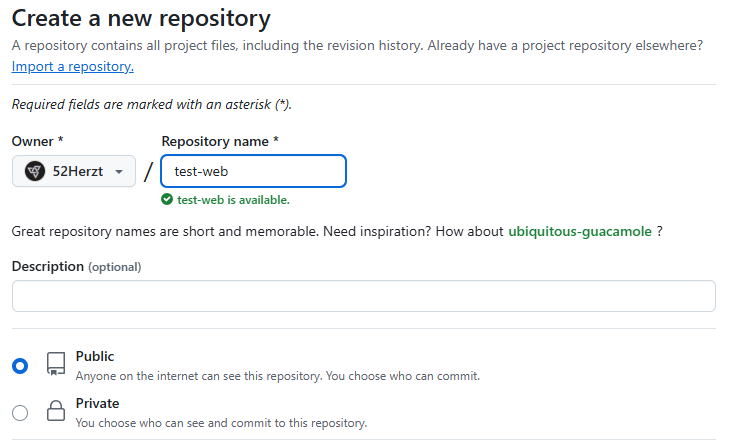Use the ubiquitous-guacamole name suggestion
The image size is (732, 442).
pos(580,231)
